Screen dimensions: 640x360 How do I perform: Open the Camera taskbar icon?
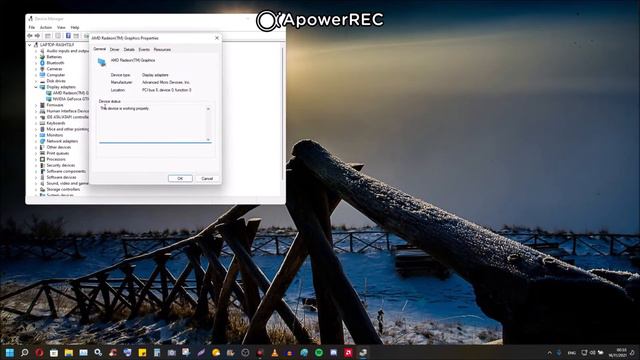(171, 352)
